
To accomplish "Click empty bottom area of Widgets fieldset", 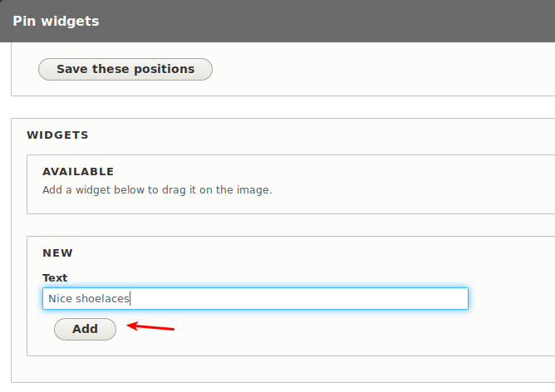I will point(283,369).
